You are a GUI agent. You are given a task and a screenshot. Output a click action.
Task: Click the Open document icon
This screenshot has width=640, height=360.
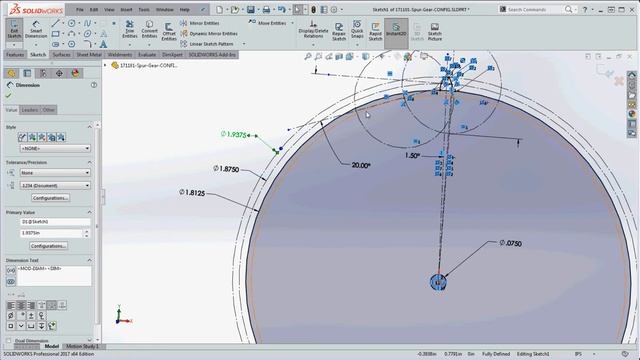(235, 9)
